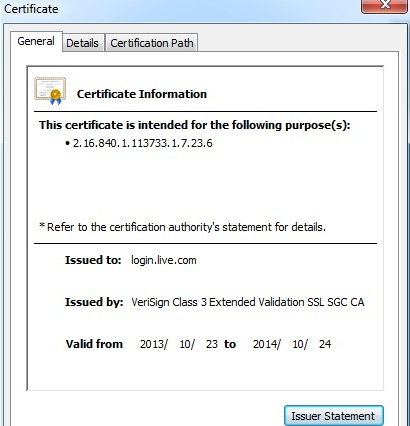This screenshot has height=426, width=410.
Task: Click the Issued by label
Action: 94,302
